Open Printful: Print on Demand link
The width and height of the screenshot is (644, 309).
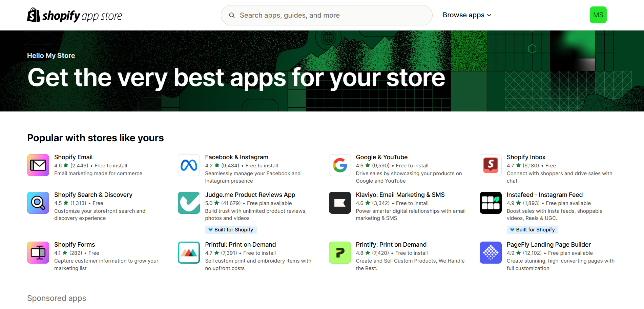pyautogui.click(x=240, y=245)
